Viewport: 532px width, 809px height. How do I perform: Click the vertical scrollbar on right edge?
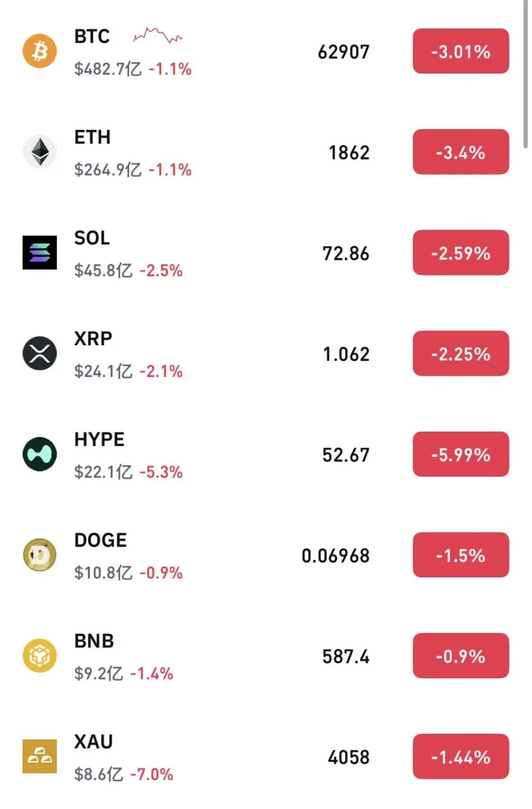point(525,74)
